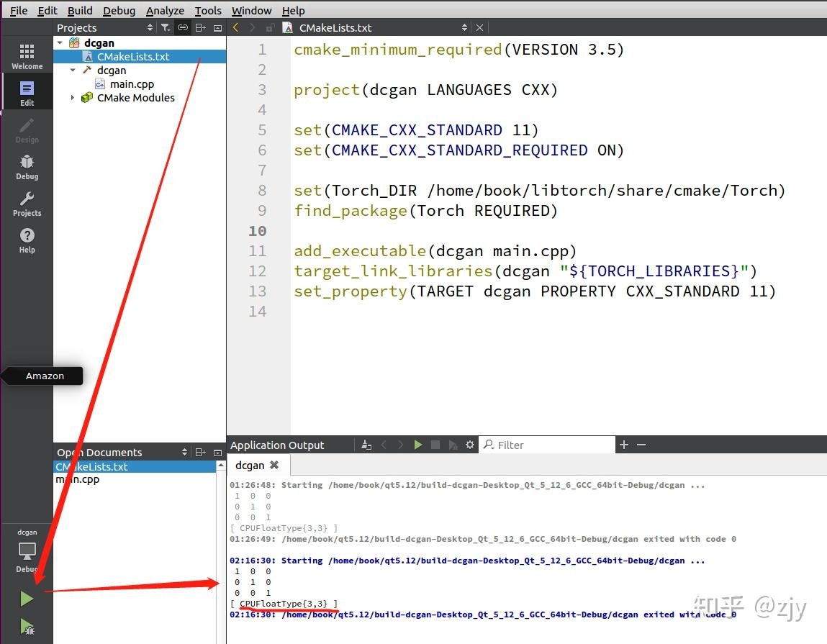
Task: Click the target_link_libraries code line
Action: click(x=525, y=271)
